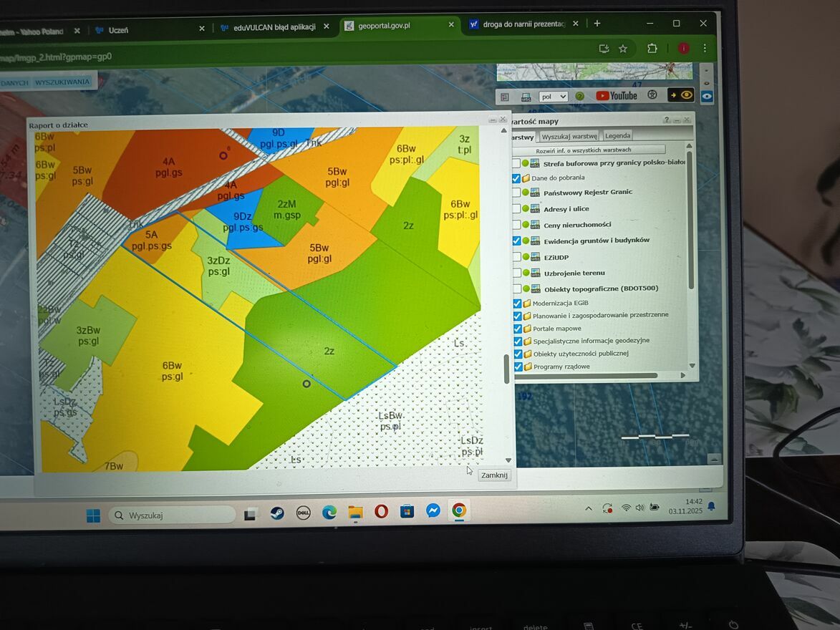Image resolution: width=840 pixels, height=630 pixels.
Task: Enable the Ceny nieruchomości layer checkbox
Action: pos(516,225)
